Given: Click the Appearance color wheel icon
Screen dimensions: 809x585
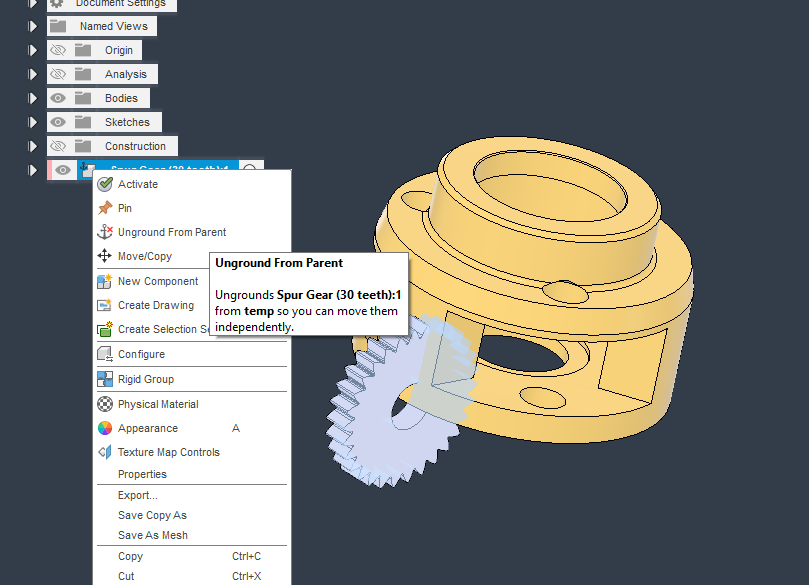Looking at the screenshot, I should coord(105,428).
